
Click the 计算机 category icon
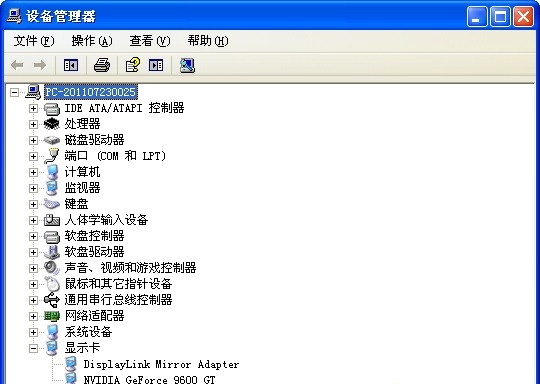[52, 172]
